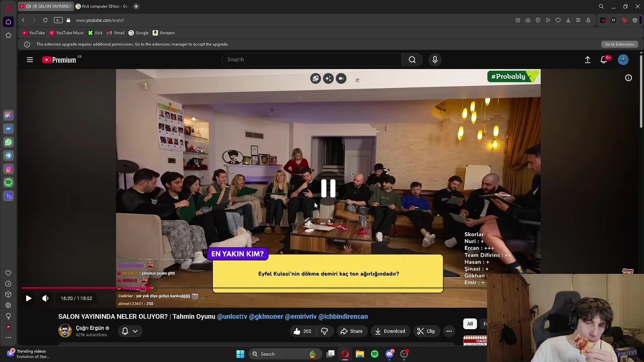
Task: Play the video with the play button
Action: pos(29,298)
